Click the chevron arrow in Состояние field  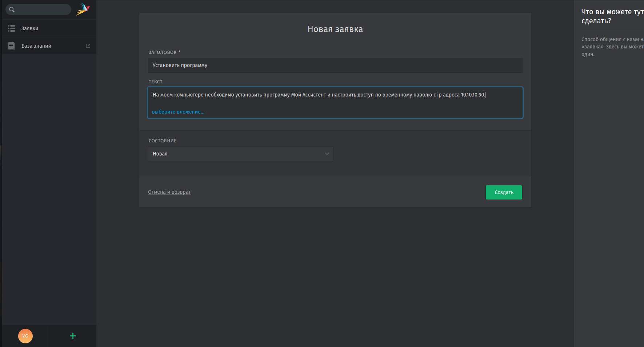(x=327, y=154)
